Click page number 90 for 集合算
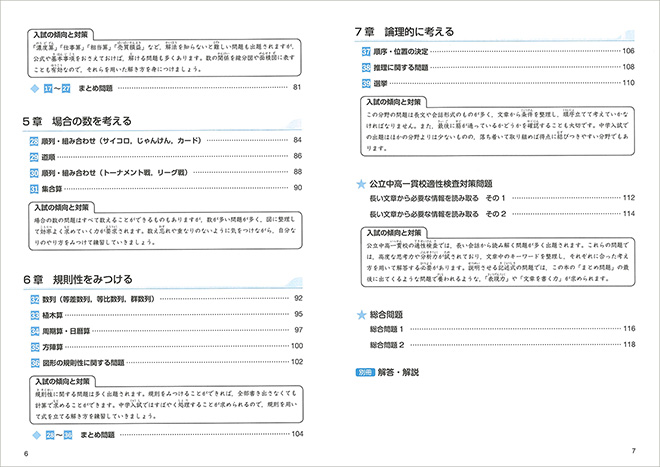 click(298, 188)
